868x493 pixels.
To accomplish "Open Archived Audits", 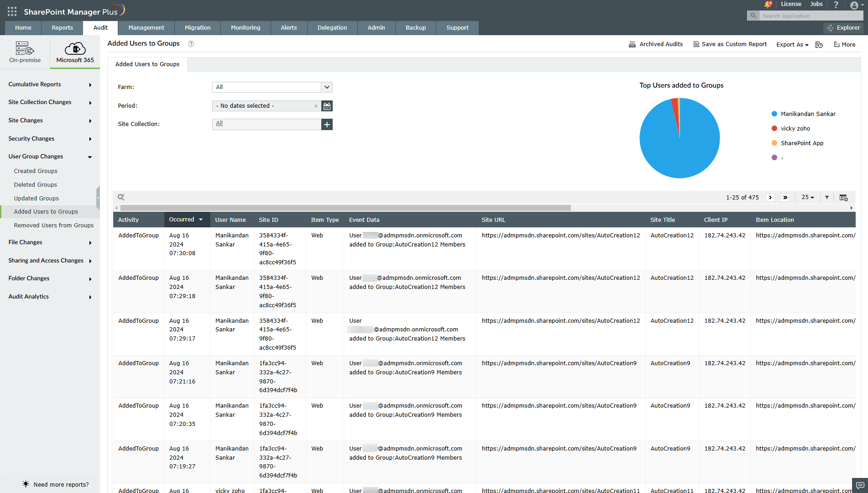I will pos(656,44).
